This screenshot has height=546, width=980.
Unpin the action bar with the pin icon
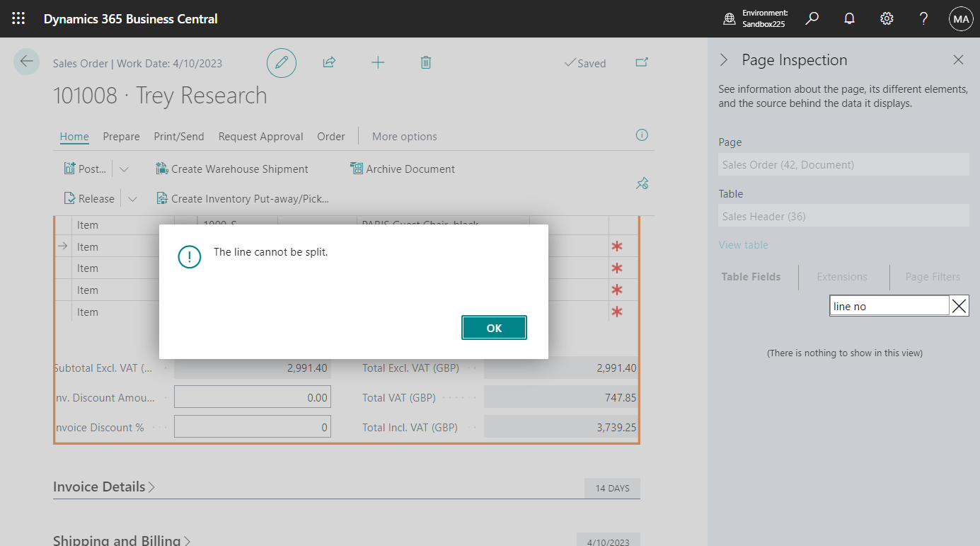click(642, 183)
